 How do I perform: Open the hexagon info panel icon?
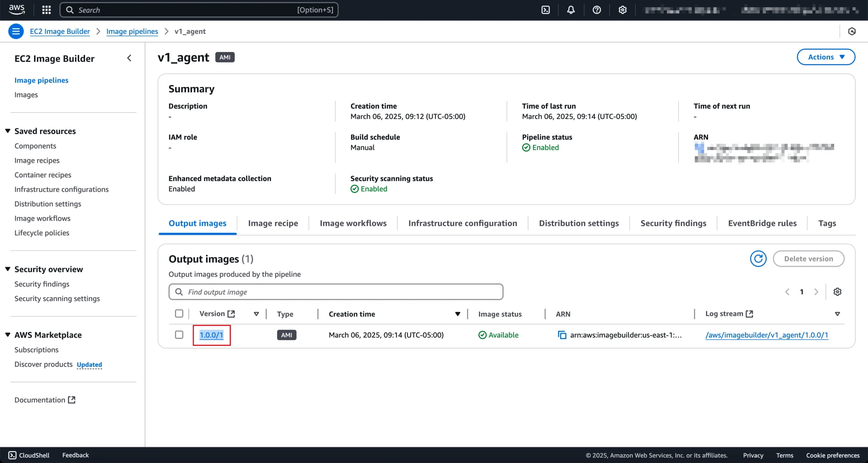[x=852, y=31]
